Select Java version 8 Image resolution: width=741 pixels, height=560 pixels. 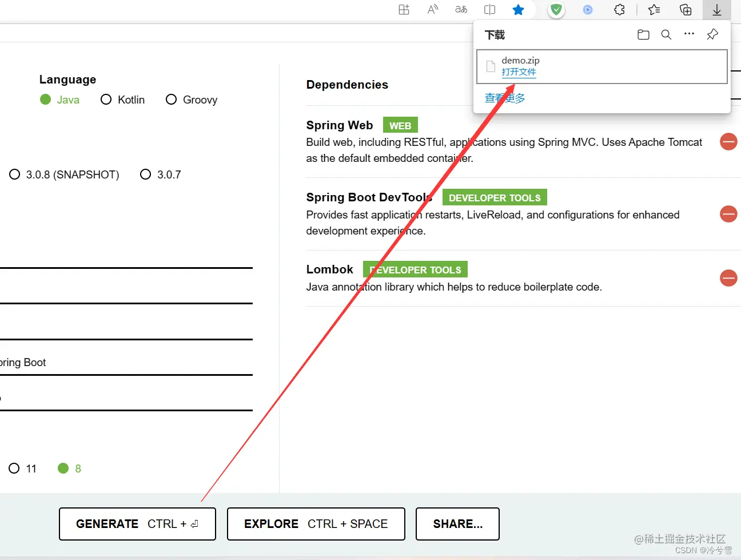pos(69,468)
